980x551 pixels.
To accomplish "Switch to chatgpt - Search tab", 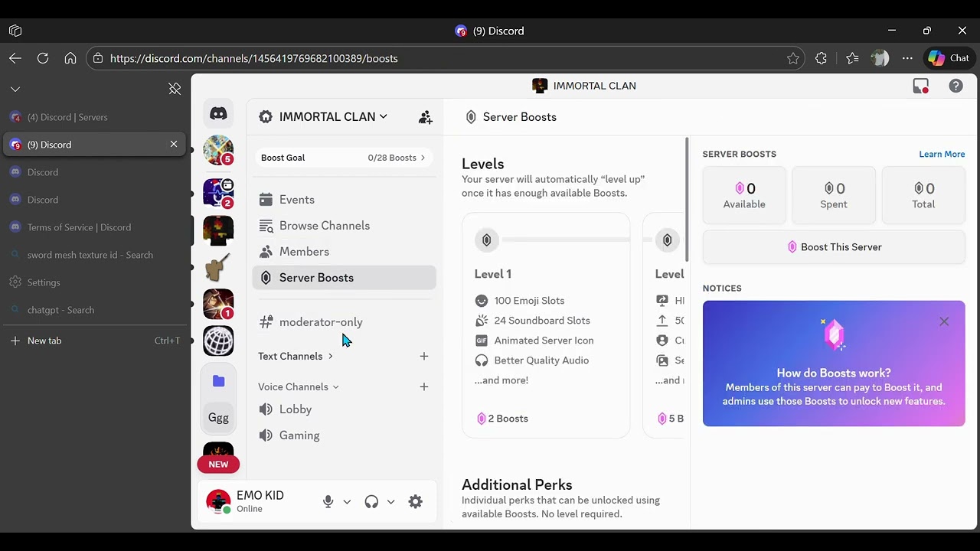I will 93,310.
